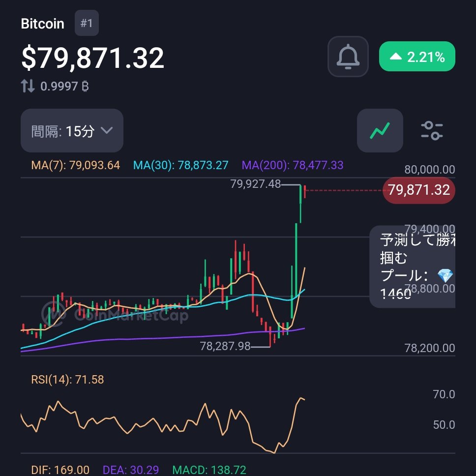
Task: Tap the Bitcoin title text
Action: pyautogui.click(x=42, y=24)
